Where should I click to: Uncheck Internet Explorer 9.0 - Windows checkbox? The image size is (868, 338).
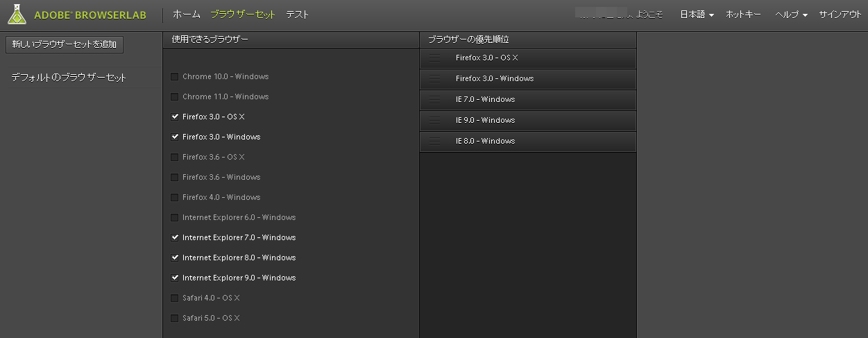coord(175,278)
